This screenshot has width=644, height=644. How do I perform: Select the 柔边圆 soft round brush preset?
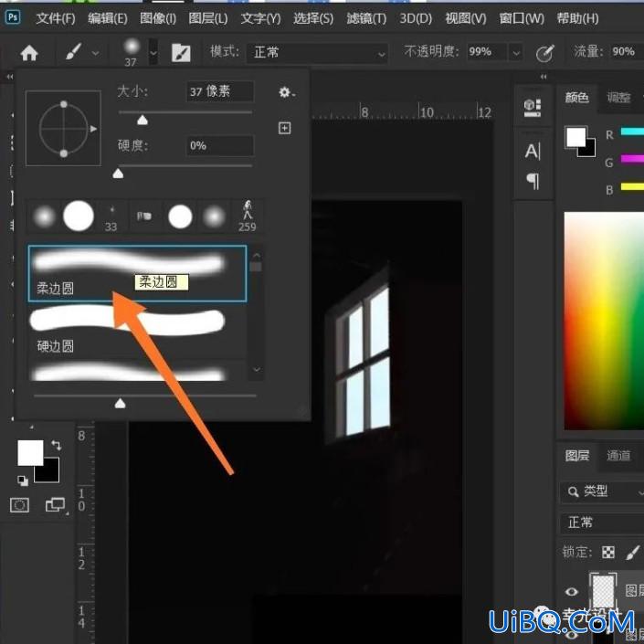pyautogui.click(x=138, y=273)
